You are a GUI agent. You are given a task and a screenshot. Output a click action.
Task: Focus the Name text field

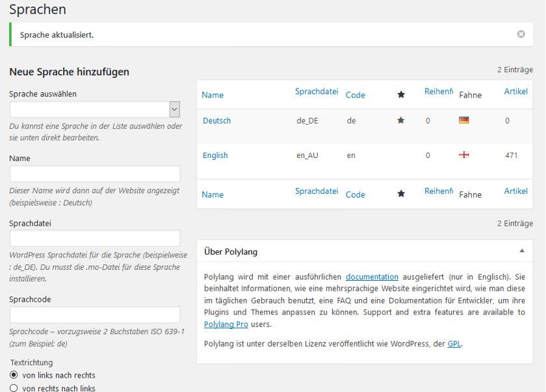tap(95, 174)
